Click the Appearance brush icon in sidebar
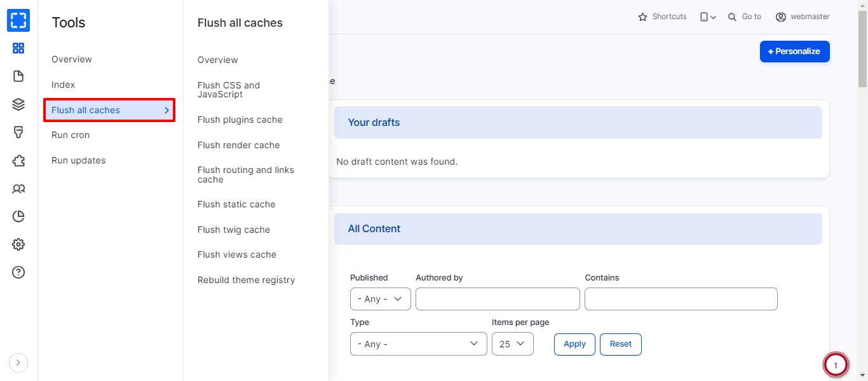Screen dimensions: 868x381 tap(18, 132)
